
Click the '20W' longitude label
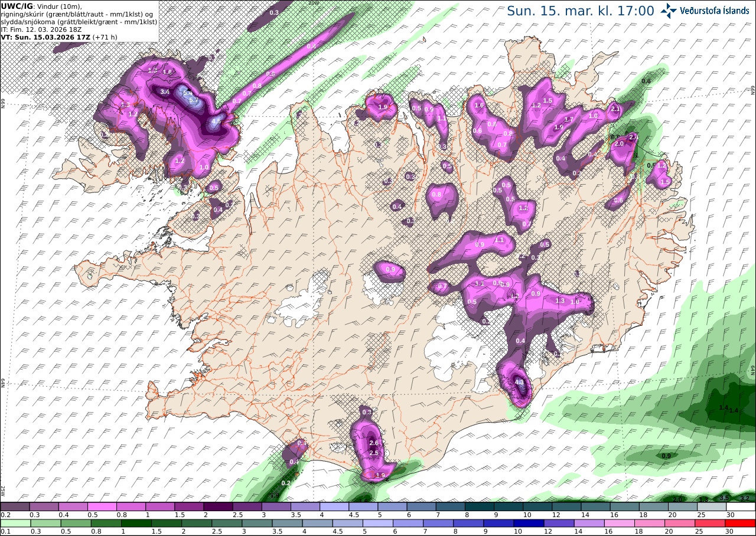coord(314,3)
